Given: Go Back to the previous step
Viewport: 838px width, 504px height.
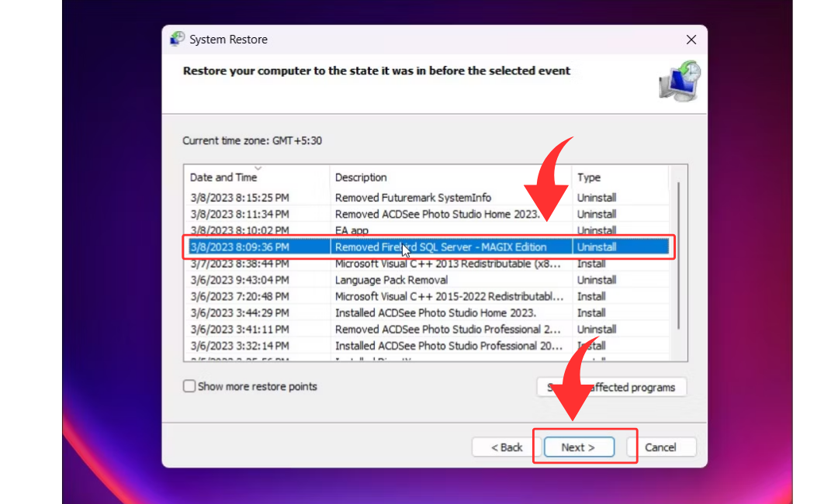Looking at the screenshot, I should pyautogui.click(x=507, y=447).
